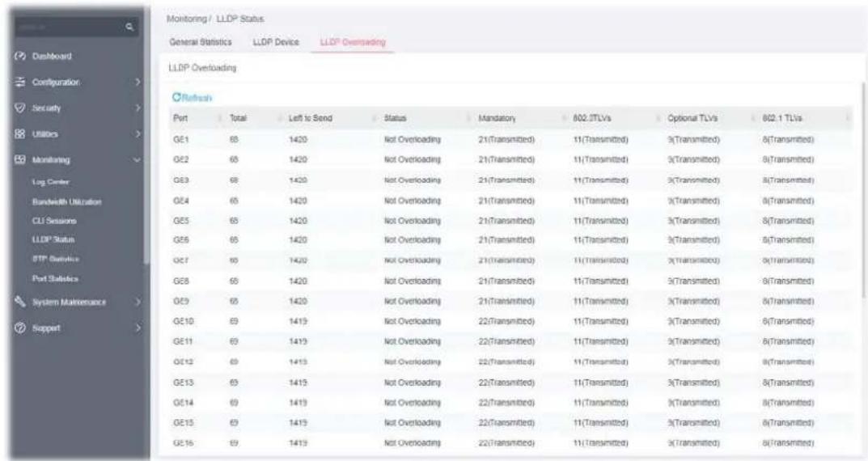Switch to LLDP Device tab
Screen dimensions: 868x461
(x=276, y=42)
